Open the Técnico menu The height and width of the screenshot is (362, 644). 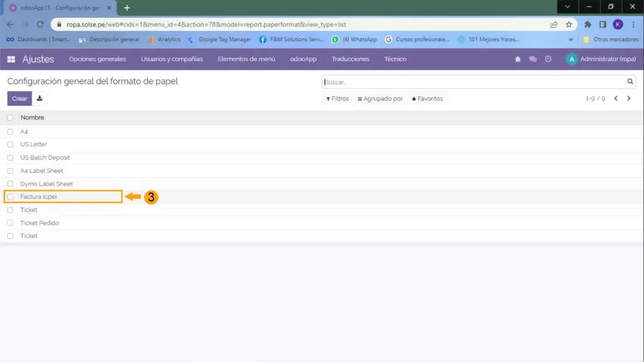pyautogui.click(x=396, y=59)
